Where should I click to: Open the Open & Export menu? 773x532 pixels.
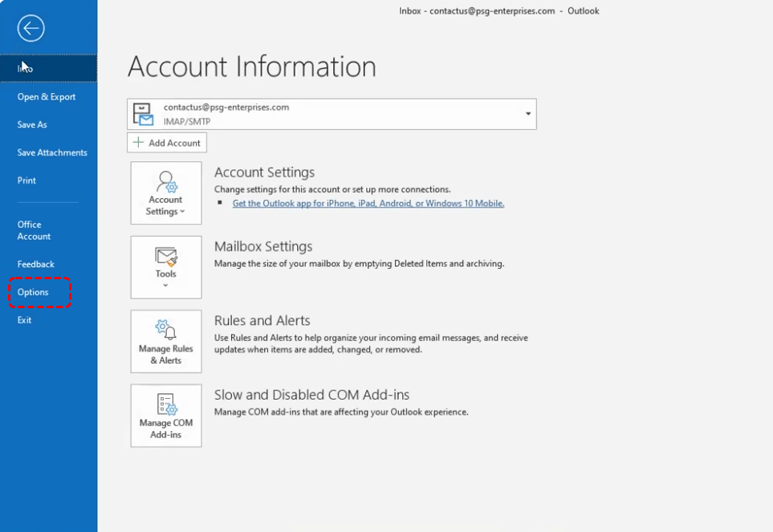coord(47,97)
